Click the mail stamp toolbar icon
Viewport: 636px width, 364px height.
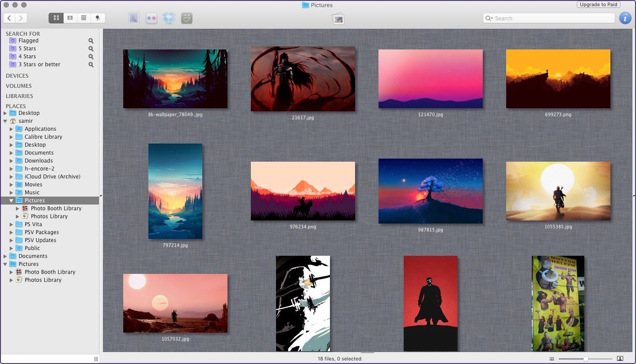pyautogui.click(x=133, y=18)
